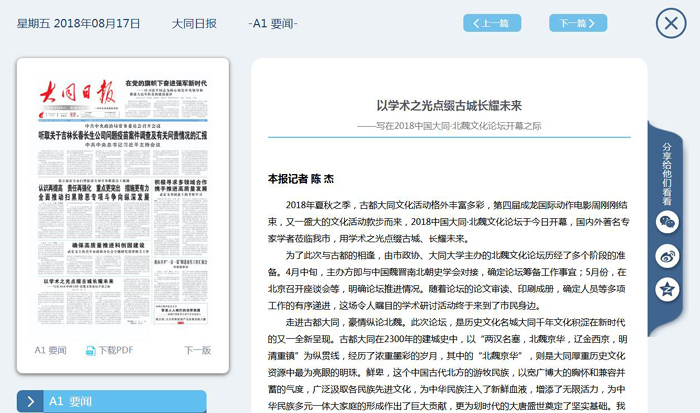Go to next page via 下一版
Viewport: 700px width, 413px height.
198,350
